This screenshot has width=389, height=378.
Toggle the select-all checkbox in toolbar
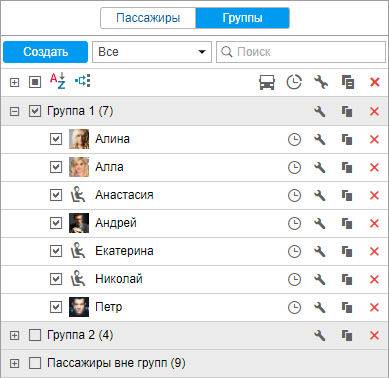(x=35, y=82)
